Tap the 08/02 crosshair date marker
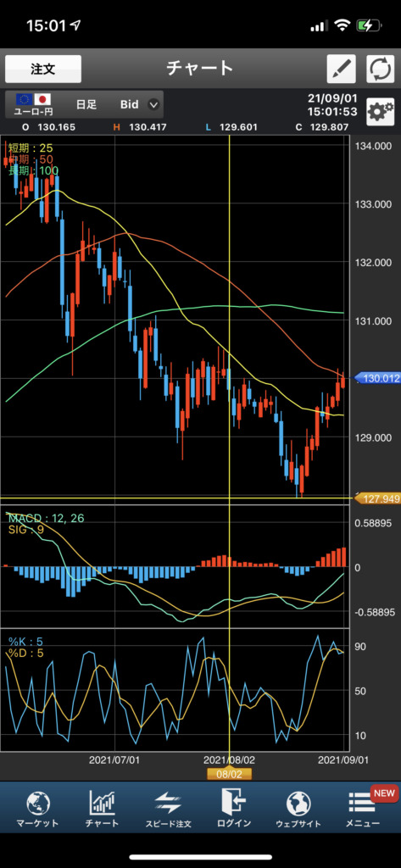This screenshot has height=868, width=401. (229, 774)
